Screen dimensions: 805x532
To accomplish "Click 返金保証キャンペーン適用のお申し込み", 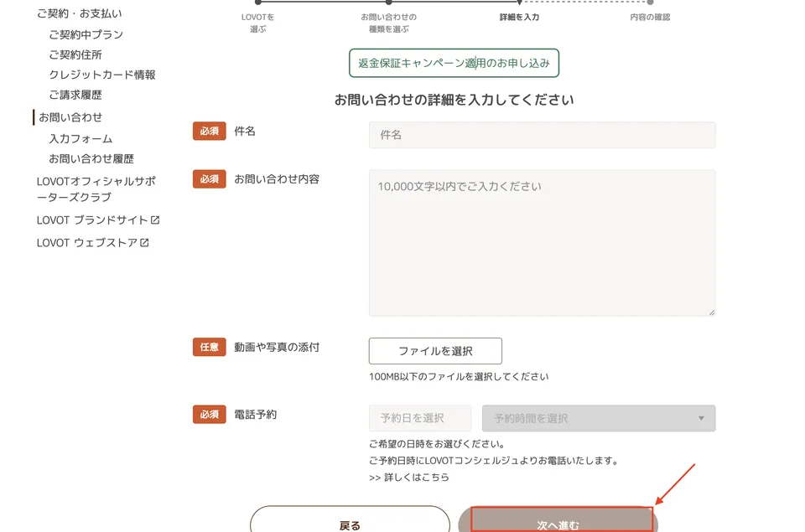I will coord(455,62).
